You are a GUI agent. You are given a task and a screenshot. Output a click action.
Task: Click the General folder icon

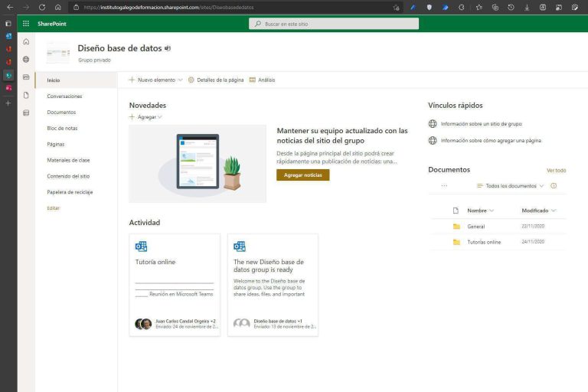click(456, 227)
